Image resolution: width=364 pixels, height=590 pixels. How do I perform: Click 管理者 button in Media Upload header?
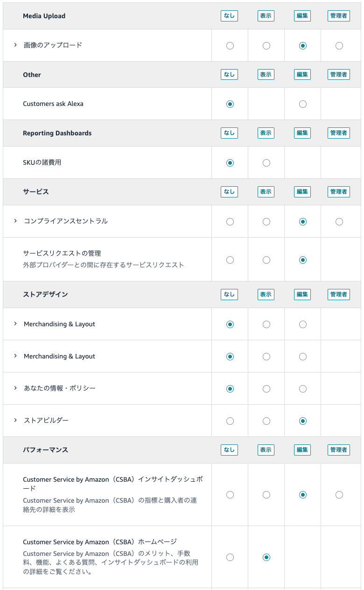339,16
